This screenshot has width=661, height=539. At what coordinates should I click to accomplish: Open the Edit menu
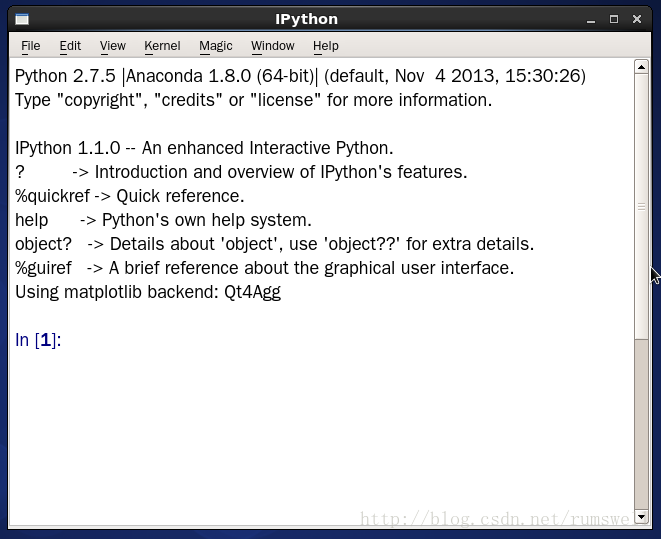[70, 46]
